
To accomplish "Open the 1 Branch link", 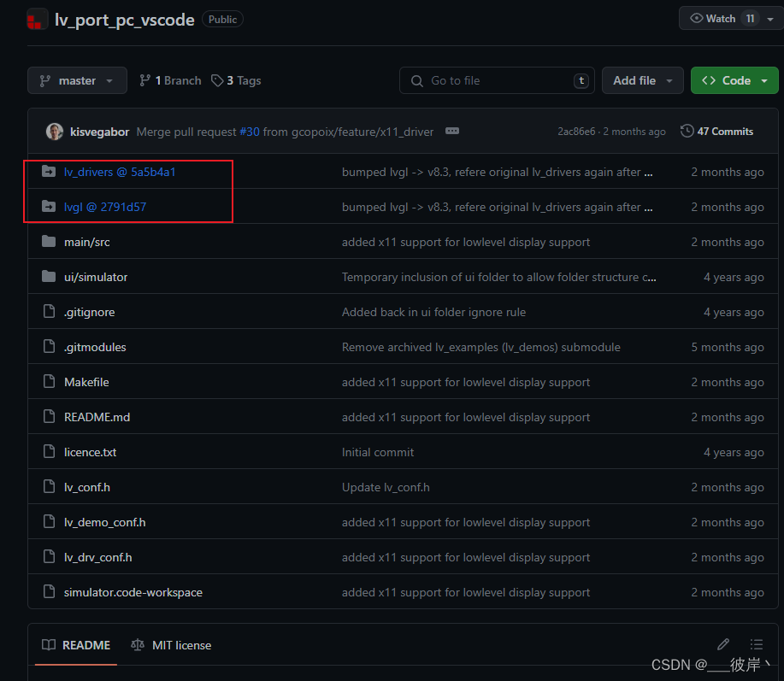I will point(170,80).
